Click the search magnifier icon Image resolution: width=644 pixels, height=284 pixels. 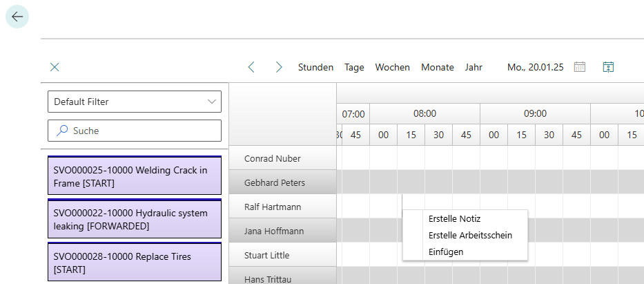(62, 131)
